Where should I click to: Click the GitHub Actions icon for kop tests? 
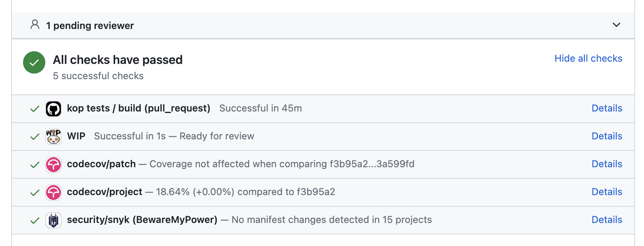(53, 109)
